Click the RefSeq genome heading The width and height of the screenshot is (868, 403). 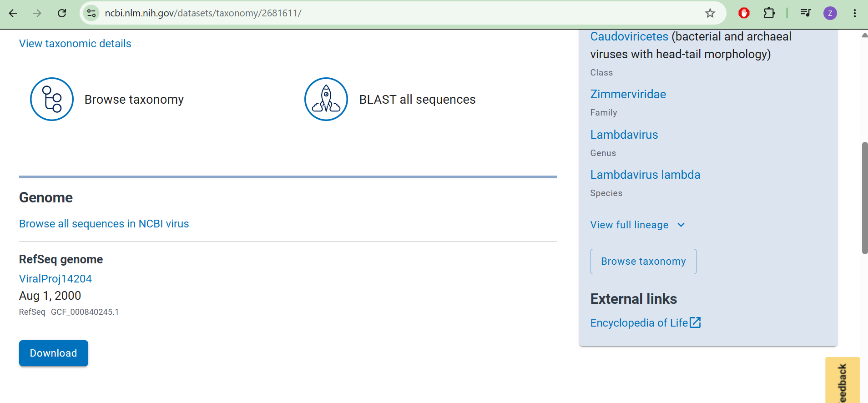61,259
